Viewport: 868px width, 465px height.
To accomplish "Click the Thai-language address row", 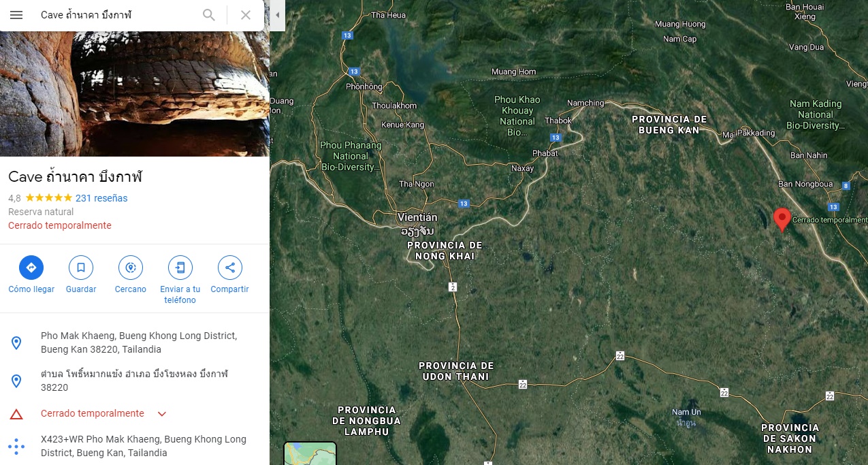I will coord(135,381).
